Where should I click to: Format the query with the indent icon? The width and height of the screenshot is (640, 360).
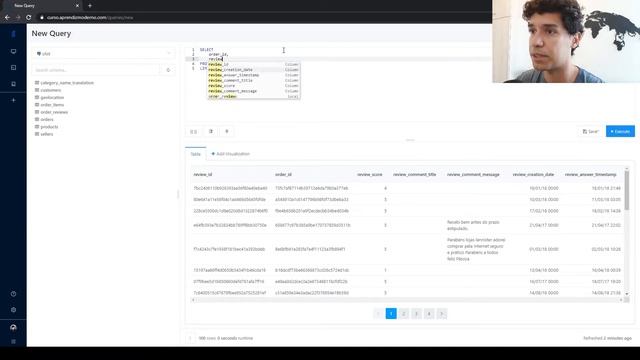point(211,131)
